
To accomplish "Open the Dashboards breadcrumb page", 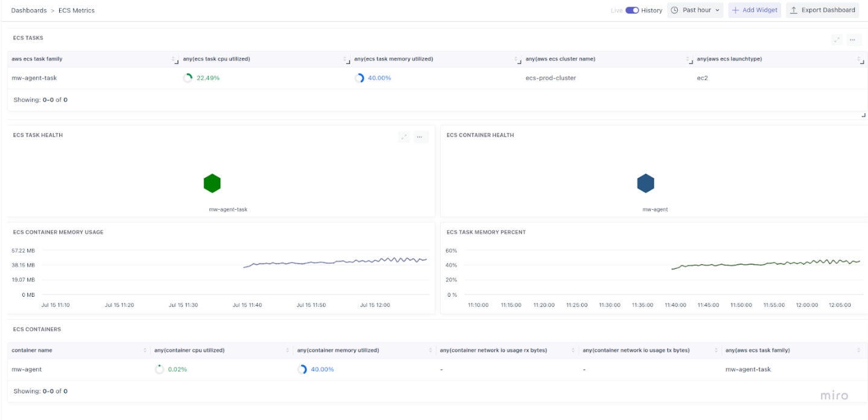I will [28, 10].
